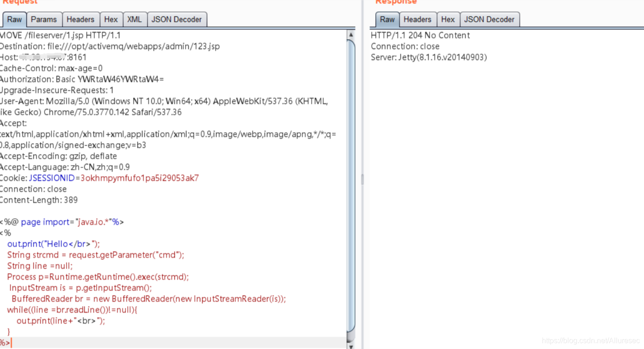Viewport: 644px width, 349px height.
Task: Click the response Connection: close line
Action: click(405, 46)
